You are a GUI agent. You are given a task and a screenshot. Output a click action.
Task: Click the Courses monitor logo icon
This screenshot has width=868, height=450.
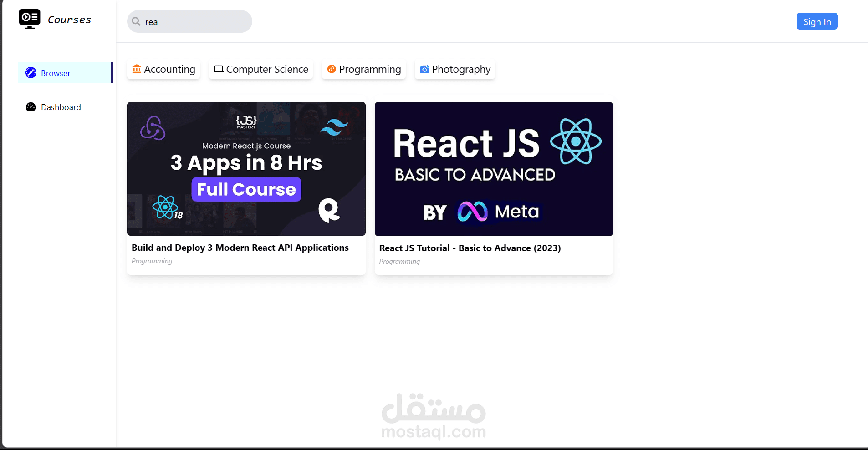coord(30,19)
